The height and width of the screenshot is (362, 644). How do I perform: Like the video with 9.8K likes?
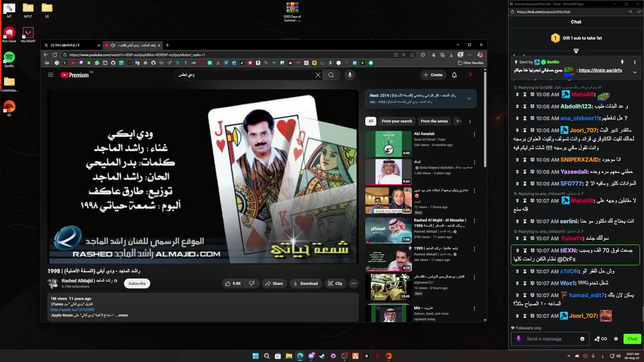pyautogui.click(x=233, y=284)
